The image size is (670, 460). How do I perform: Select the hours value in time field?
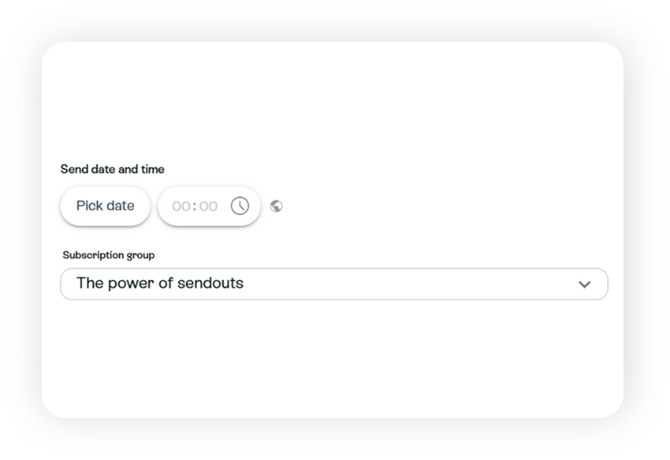tap(181, 206)
